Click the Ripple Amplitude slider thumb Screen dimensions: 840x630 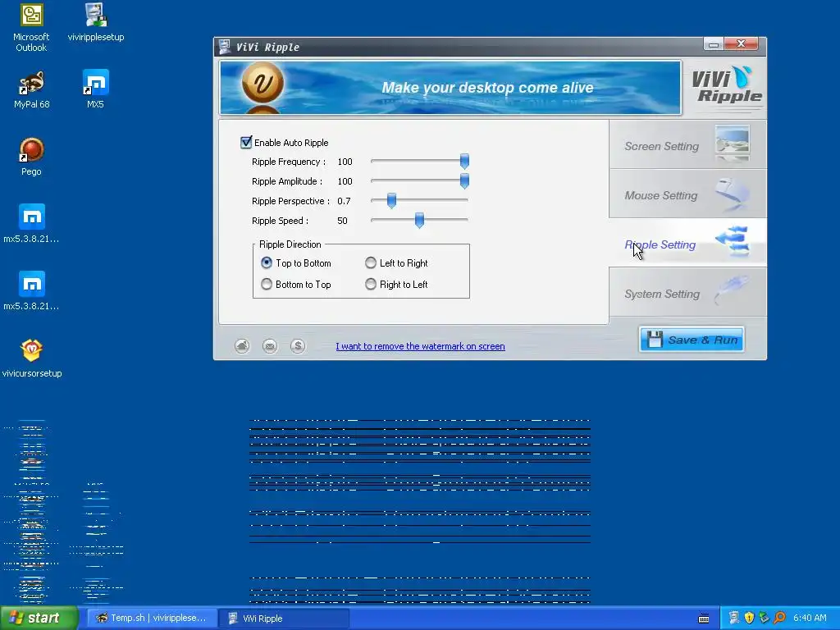464,180
